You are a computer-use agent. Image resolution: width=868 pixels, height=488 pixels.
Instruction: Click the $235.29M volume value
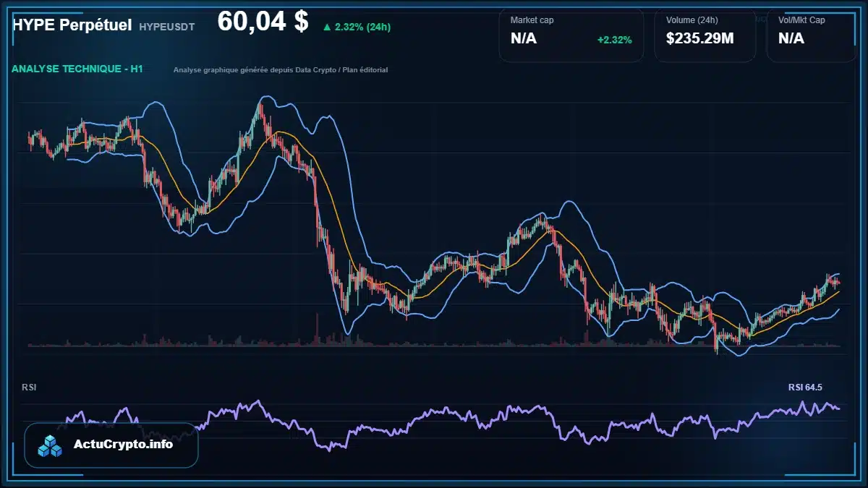[700, 38]
